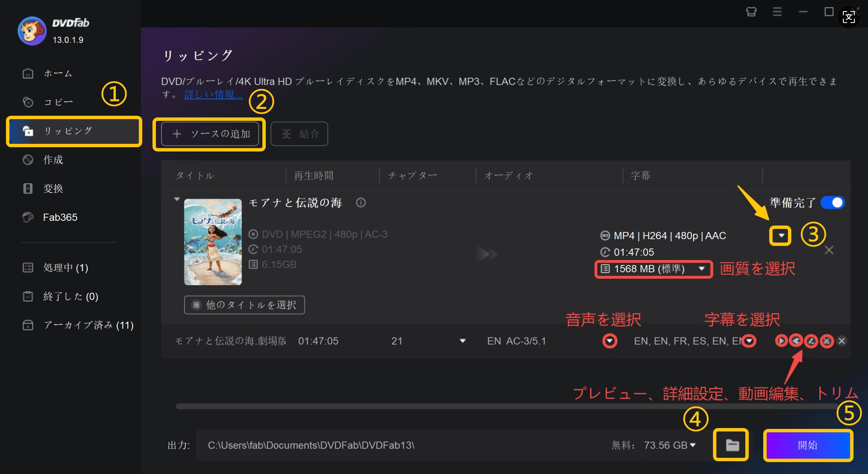Viewport: 868px width, 474px height.
Task: Click the trim scissors icon
Action: coord(827,341)
